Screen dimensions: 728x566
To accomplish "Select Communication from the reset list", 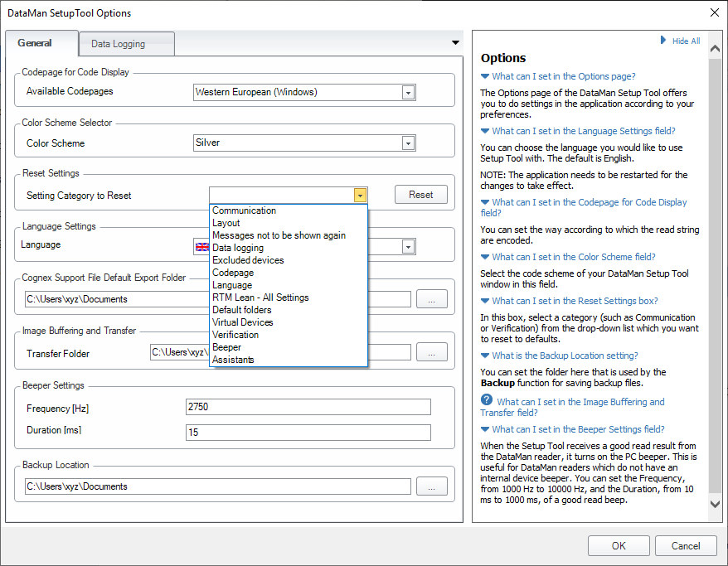I will (x=245, y=210).
